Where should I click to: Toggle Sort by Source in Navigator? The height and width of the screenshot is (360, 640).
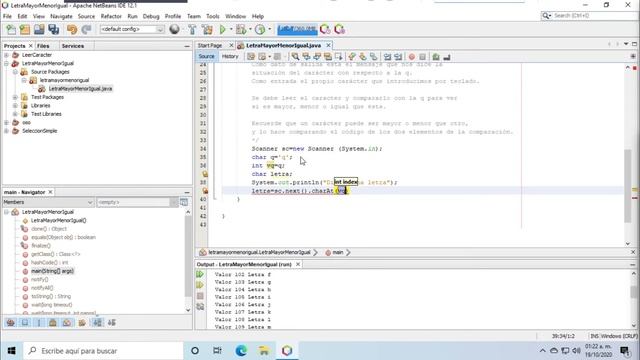click(x=111, y=322)
